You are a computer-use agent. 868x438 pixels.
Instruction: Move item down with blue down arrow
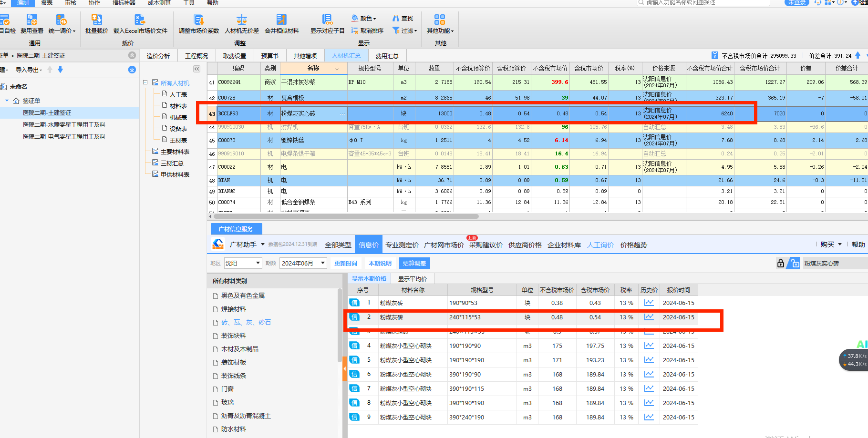60,70
